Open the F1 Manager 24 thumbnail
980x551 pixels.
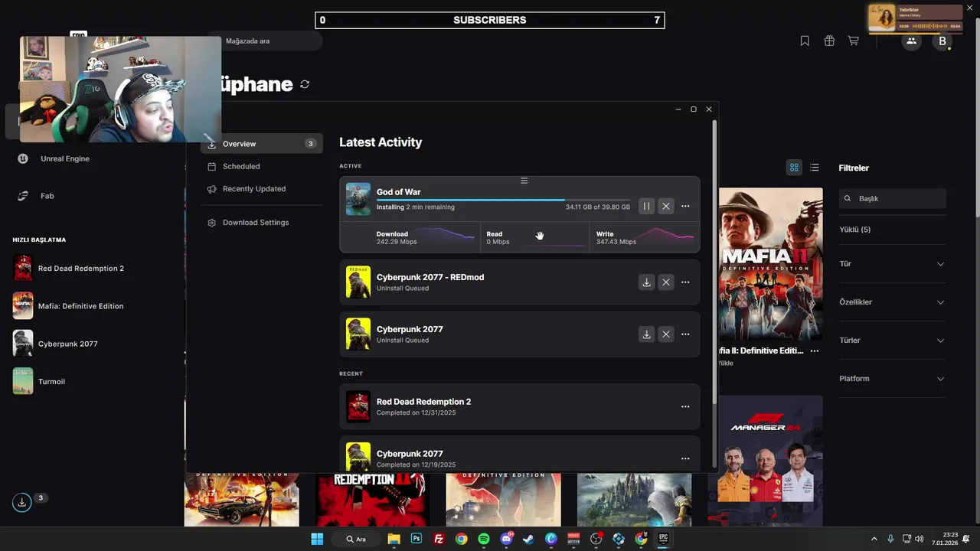point(770,460)
